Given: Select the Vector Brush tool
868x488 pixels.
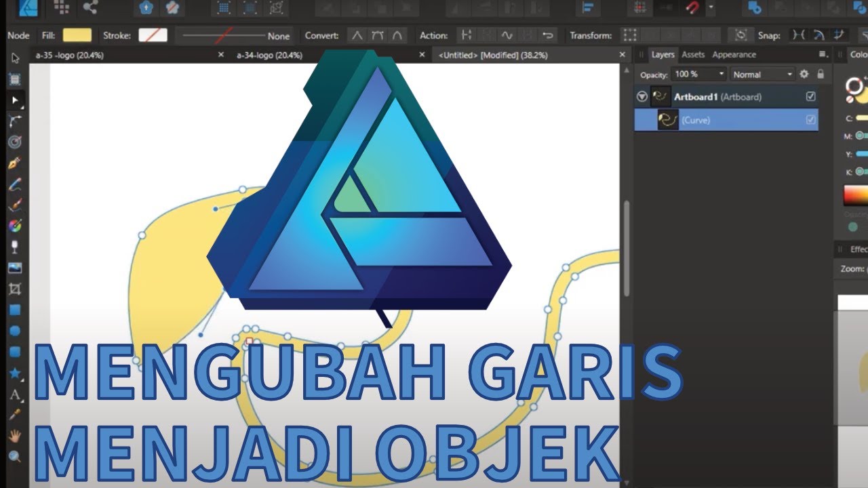Looking at the screenshot, I should (14, 205).
